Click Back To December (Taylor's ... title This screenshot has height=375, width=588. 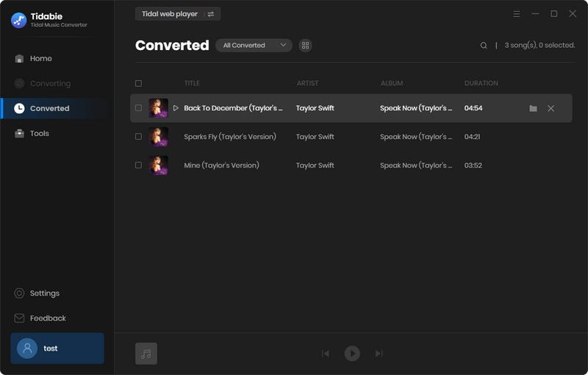click(x=233, y=108)
